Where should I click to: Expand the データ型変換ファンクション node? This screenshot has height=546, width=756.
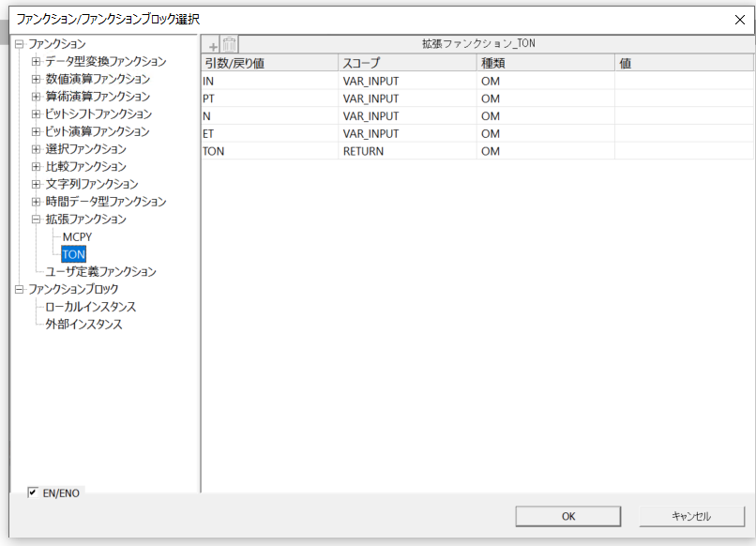point(37,62)
